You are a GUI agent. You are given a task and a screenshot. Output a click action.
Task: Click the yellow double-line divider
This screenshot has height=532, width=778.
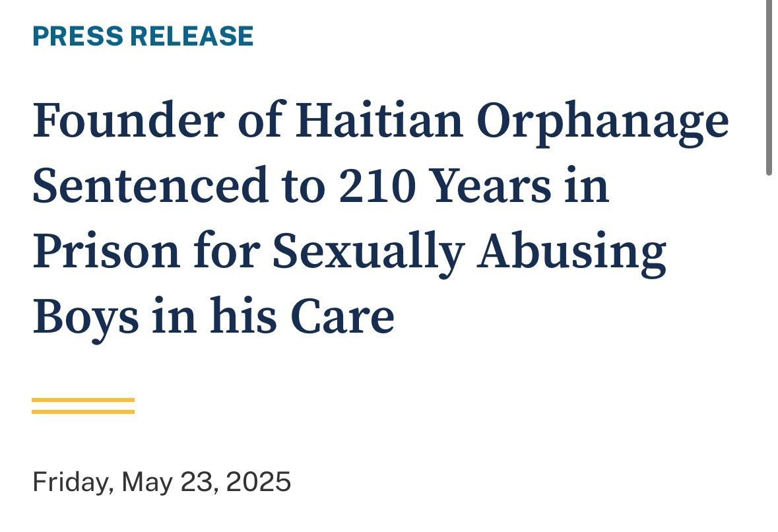pyautogui.click(x=83, y=406)
